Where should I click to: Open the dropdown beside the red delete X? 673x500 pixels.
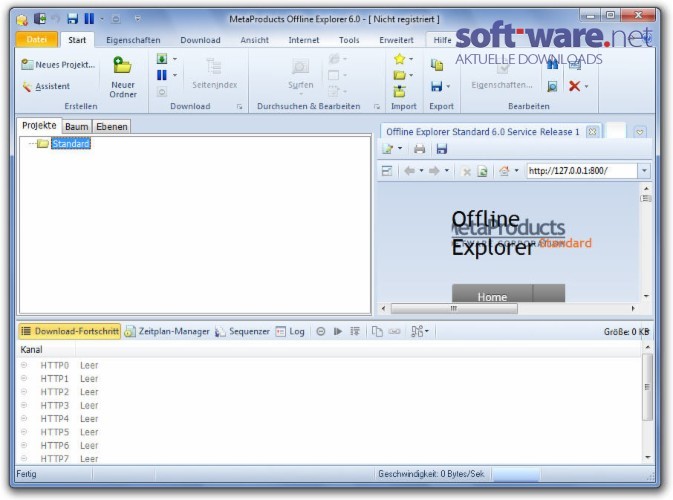[x=586, y=86]
